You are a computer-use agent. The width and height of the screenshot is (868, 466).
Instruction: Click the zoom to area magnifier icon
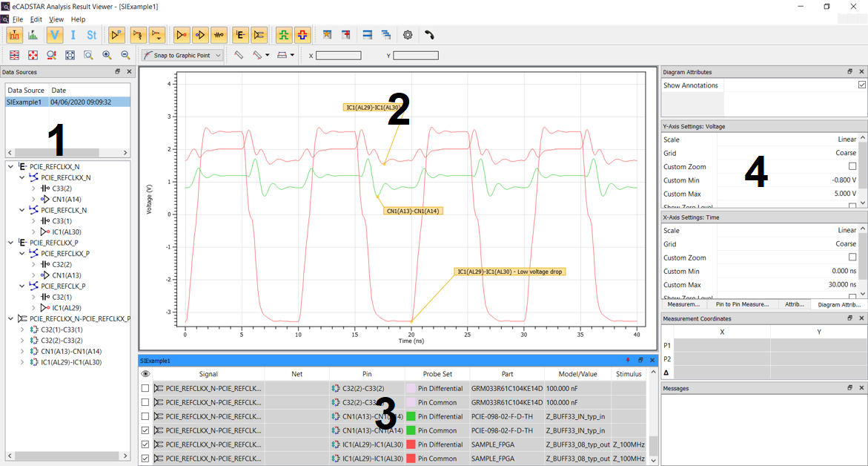coord(88,56)
